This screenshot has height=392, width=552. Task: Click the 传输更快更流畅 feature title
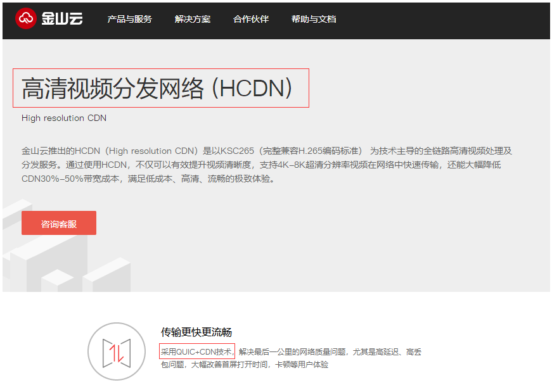click(x=196, y=332)
